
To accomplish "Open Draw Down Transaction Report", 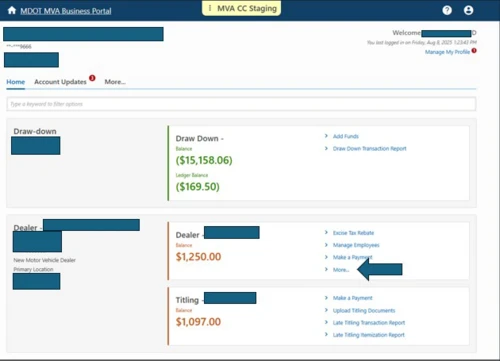I will click(x=370, y=149).
